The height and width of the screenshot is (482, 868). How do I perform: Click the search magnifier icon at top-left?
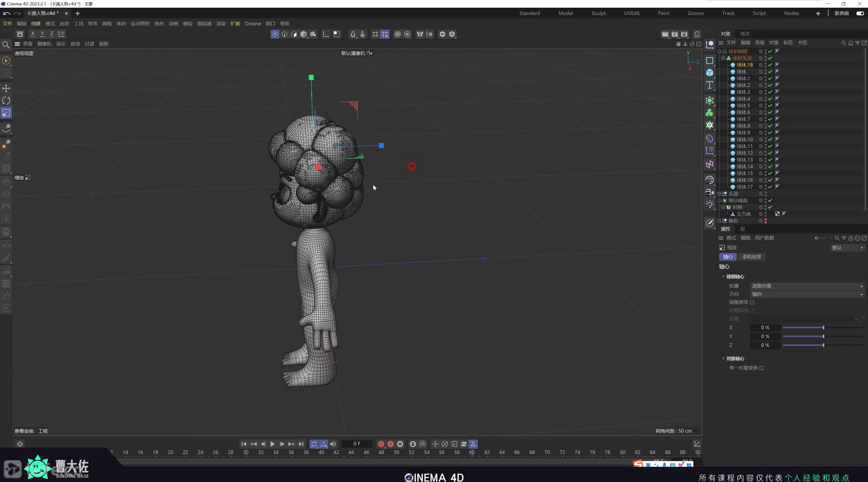(6, 45)
